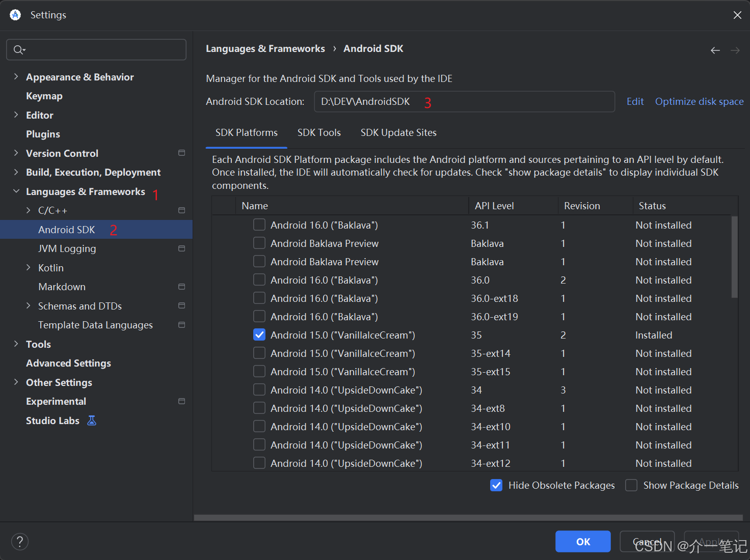The width and height of the screenshot is (750, 560).
Task: Expand the C/C++ subsection
Action: [x=28, y=210]
